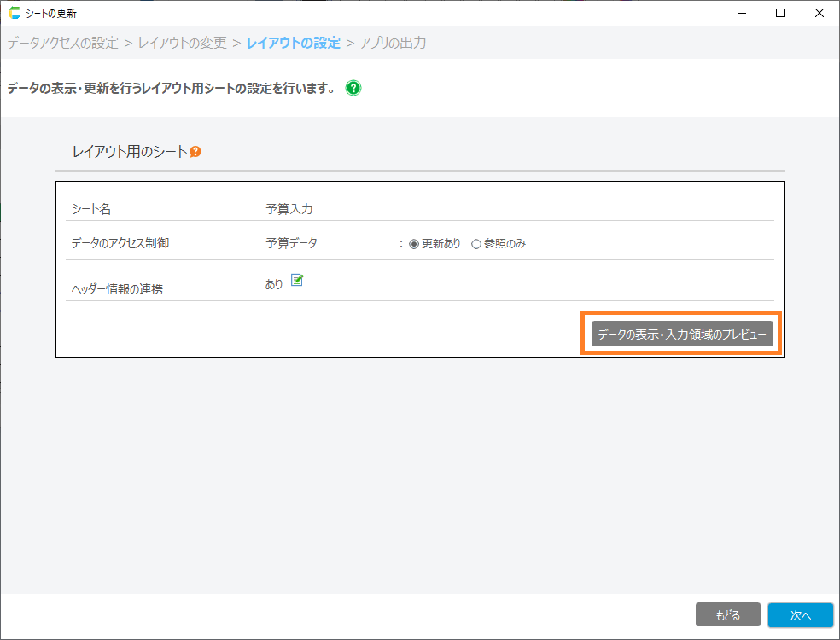Select the 更新あり radio button
The image size is (840, 640).
[x=414, y=244]
